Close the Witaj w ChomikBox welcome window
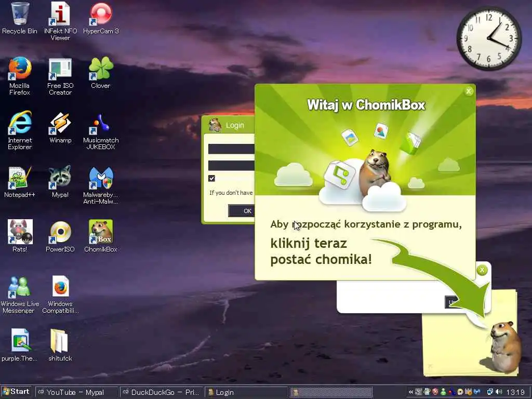This screenshot has width=532, height=399. 469,91
